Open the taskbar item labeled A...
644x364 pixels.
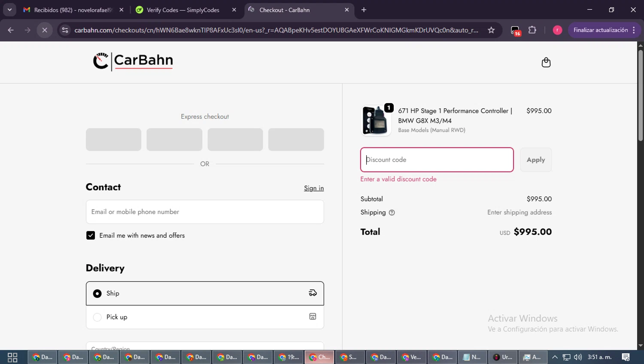pyautogui.click(x=533, y=357)
